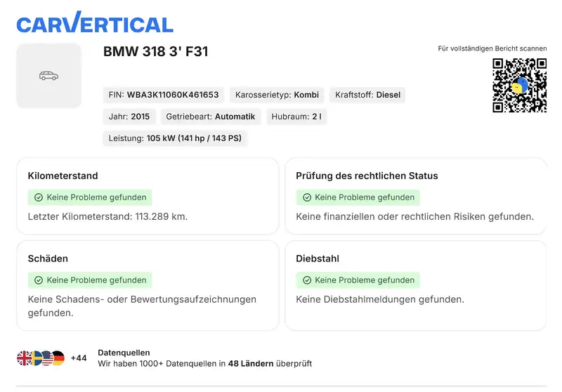Click Keine Probleme gefunden badge in Kilometerstand

click(x=90, y=197)
